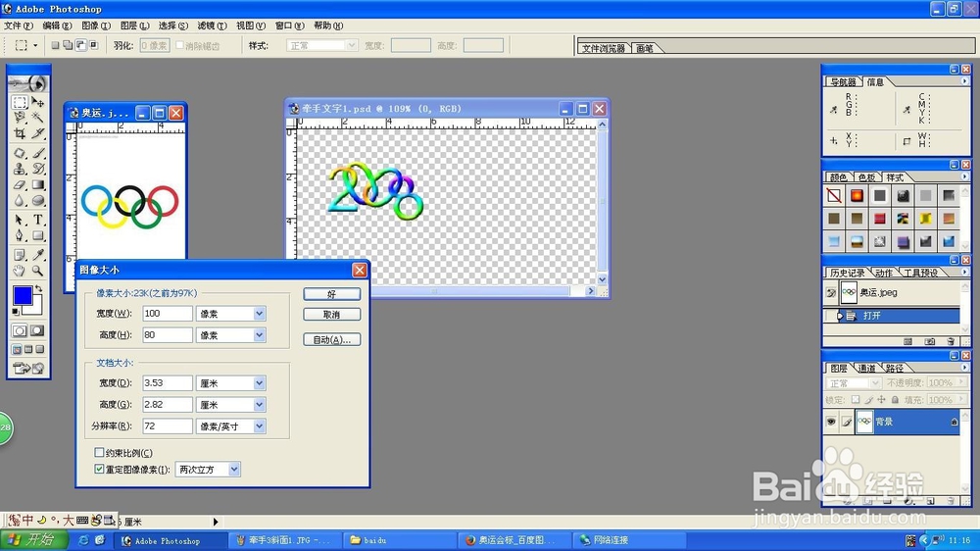The width and height of the screenshot is (980, 551).
Task: Click 好 (OK) button in Image Size dialog
Action: (x=332, y=294)
